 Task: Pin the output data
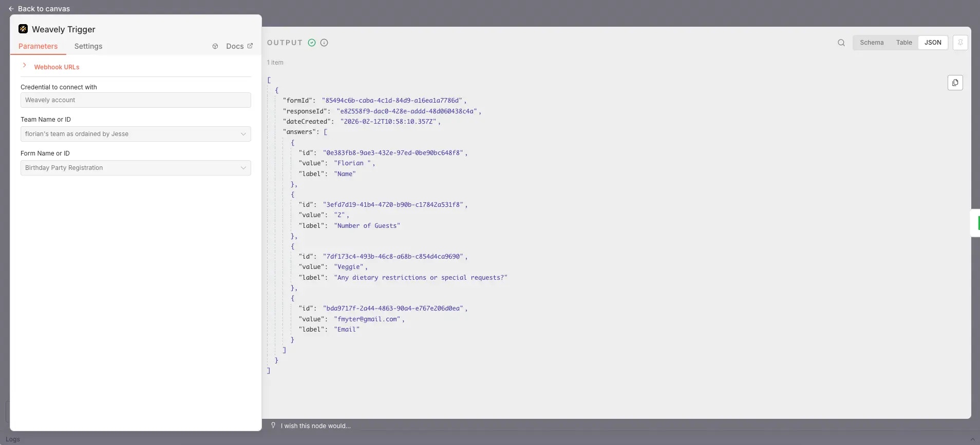[x=960, y=43]
